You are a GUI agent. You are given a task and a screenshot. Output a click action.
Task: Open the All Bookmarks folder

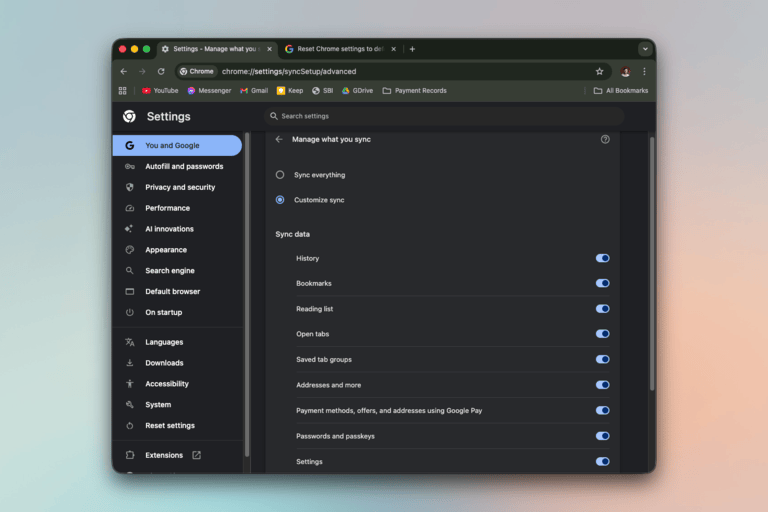click(x=621, y=91)
